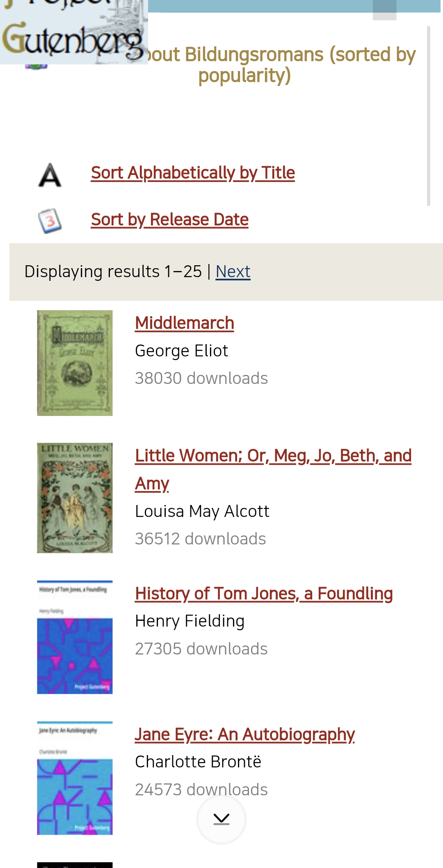Click the author name George Eliot
Screen dimensions: 443x868
tap(181, 351)
